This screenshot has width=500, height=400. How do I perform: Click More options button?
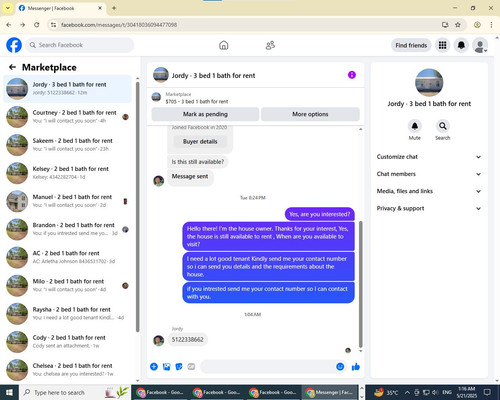pyautogui.click(x=310, y=114)
